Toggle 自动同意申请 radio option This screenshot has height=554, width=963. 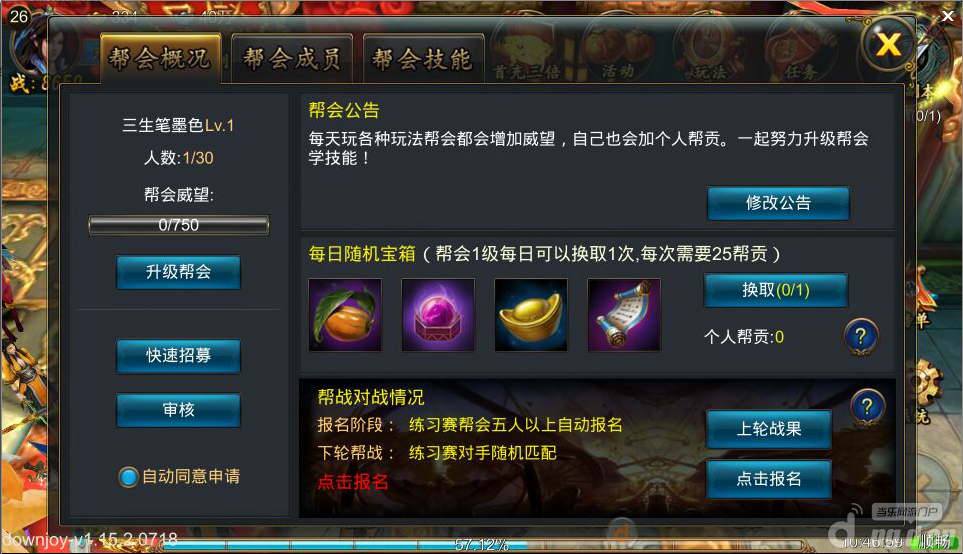point(128,477)
